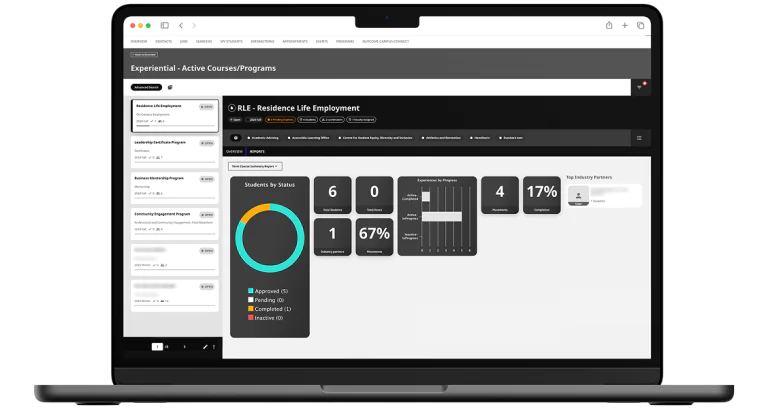Viewport: 768px width, 409px height.
Task: Open the Interactions menu item
Action: click(x=263, y=42)
